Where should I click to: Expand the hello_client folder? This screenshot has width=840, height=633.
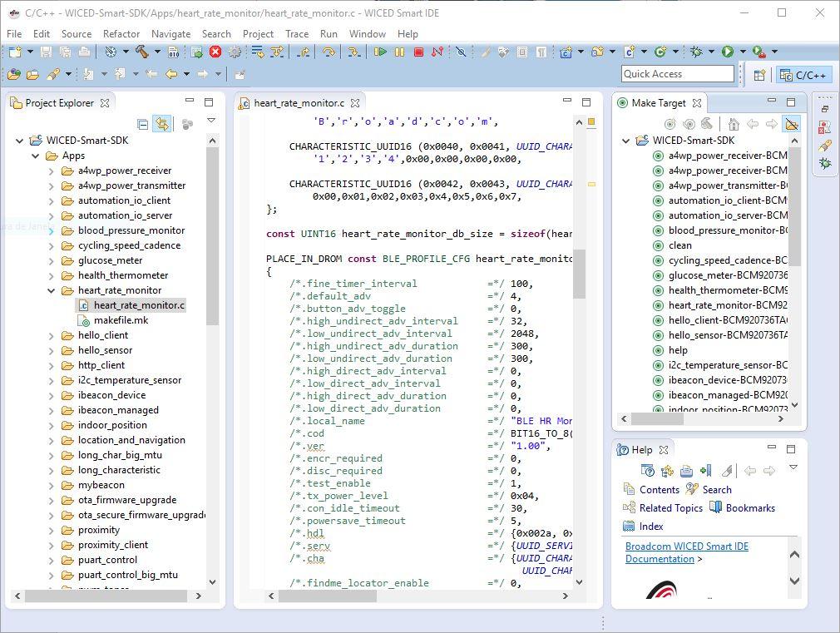pyautogui.click(x=52, y=335)
